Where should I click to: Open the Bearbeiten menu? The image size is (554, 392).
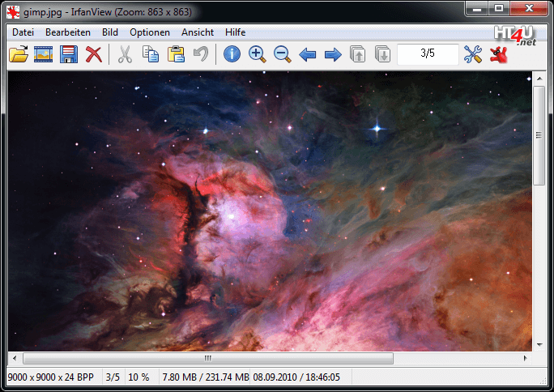pyautogui.click(x=68, y=32)
